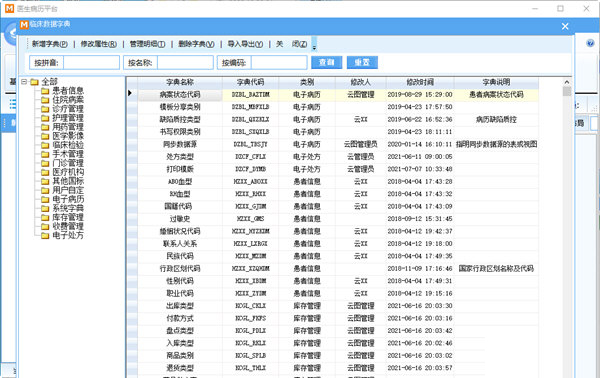Click the folder icon next to 全部
This screenshot has height=378, width=600.
pyautogui.click(x=34, y=82)
